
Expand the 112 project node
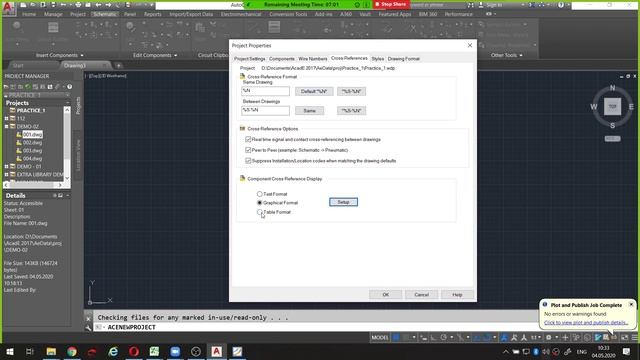[6, 118]
